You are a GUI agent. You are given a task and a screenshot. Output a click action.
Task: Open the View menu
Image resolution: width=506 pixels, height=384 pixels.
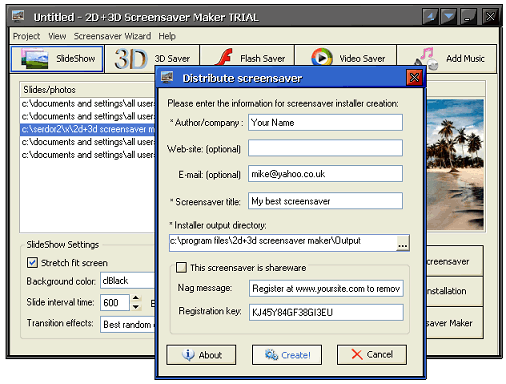coord(57,36)
